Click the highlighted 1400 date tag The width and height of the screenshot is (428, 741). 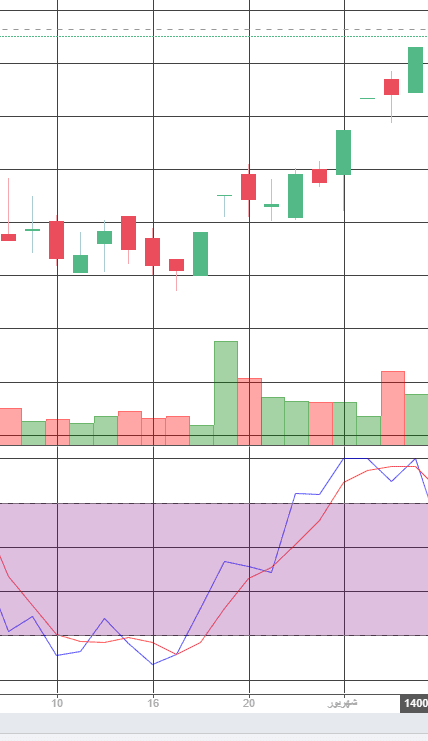click(414, 703)
